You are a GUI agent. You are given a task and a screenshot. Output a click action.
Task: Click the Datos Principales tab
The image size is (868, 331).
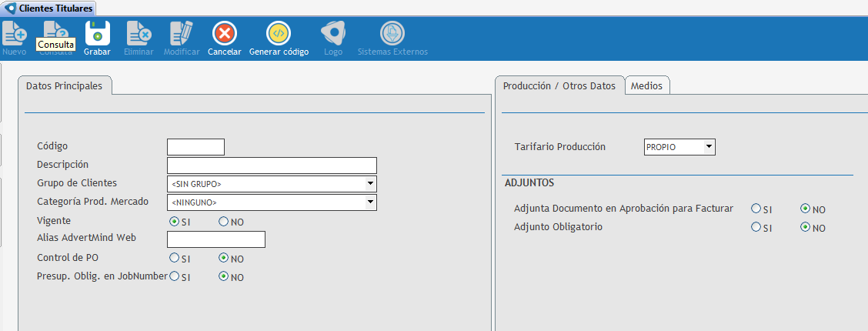pyautogui.click(x=64, y=86)
